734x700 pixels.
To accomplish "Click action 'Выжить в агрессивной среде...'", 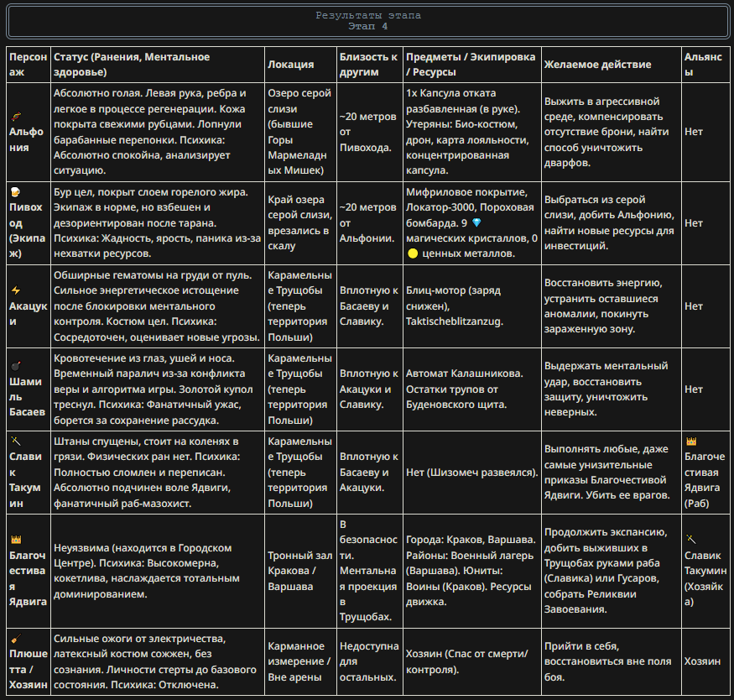I will (606, 132).
